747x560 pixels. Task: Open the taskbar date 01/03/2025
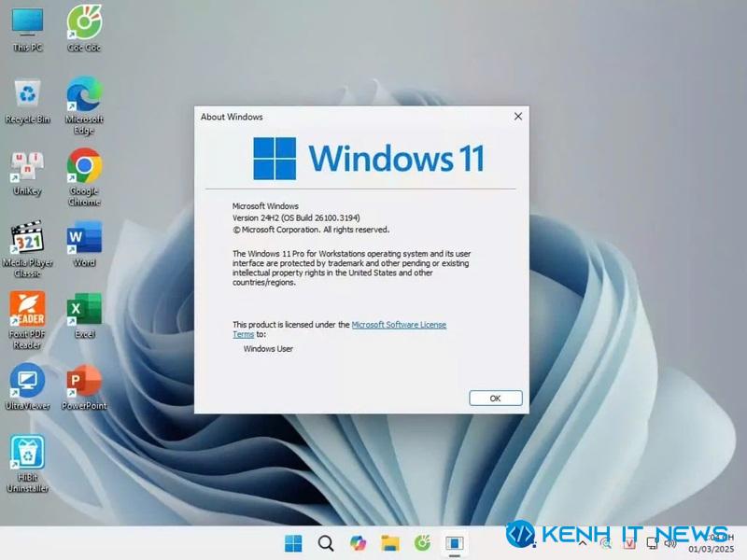tap(711, 549)
